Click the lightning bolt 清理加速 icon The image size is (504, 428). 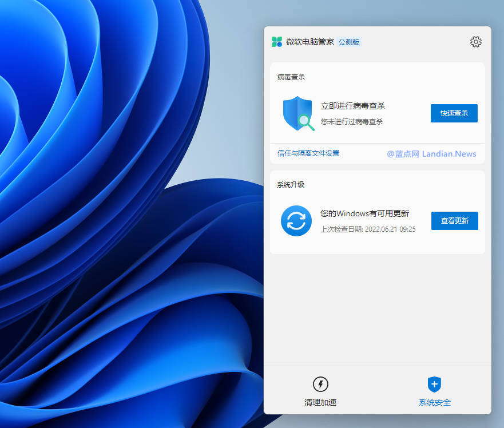click(320, 384)
